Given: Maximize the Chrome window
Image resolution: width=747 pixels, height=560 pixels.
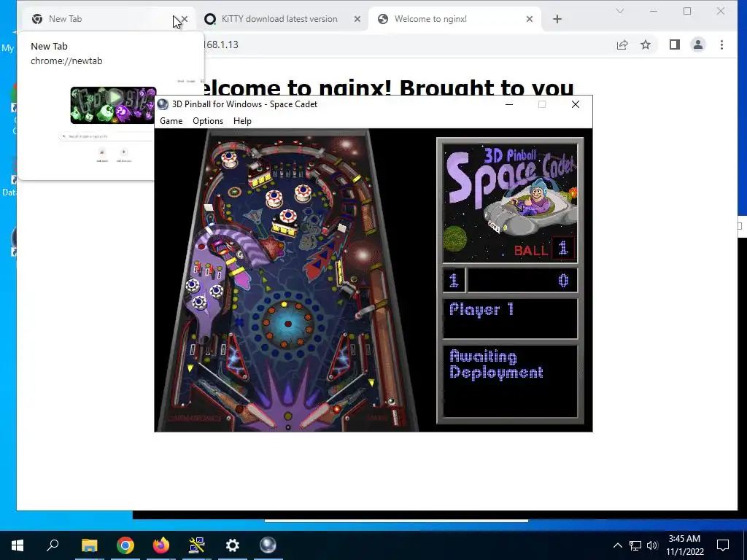Looking at the screenshot, I should tap(687, 11).
